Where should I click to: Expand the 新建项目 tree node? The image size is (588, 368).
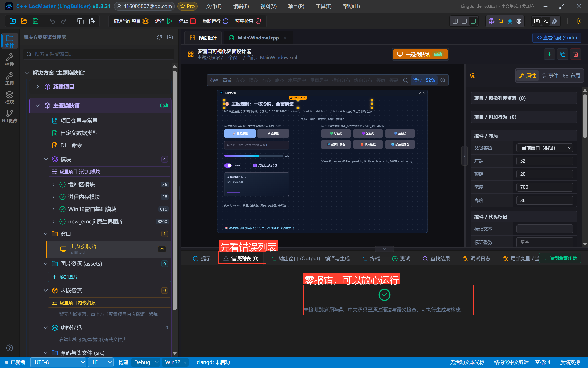point(37,87)
